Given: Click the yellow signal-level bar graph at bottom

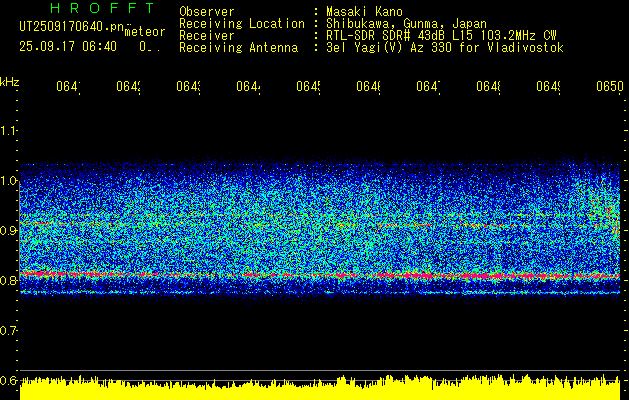Looking at the screenshot, I should (320, 388).
